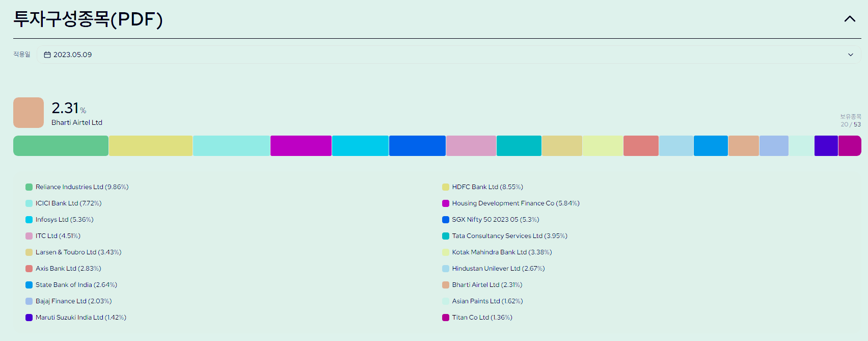Click Housing Development Finance Co (5.84%) text
Image resolution: width=868 pixels, height=341 pixels.
(x=516, y=203)
